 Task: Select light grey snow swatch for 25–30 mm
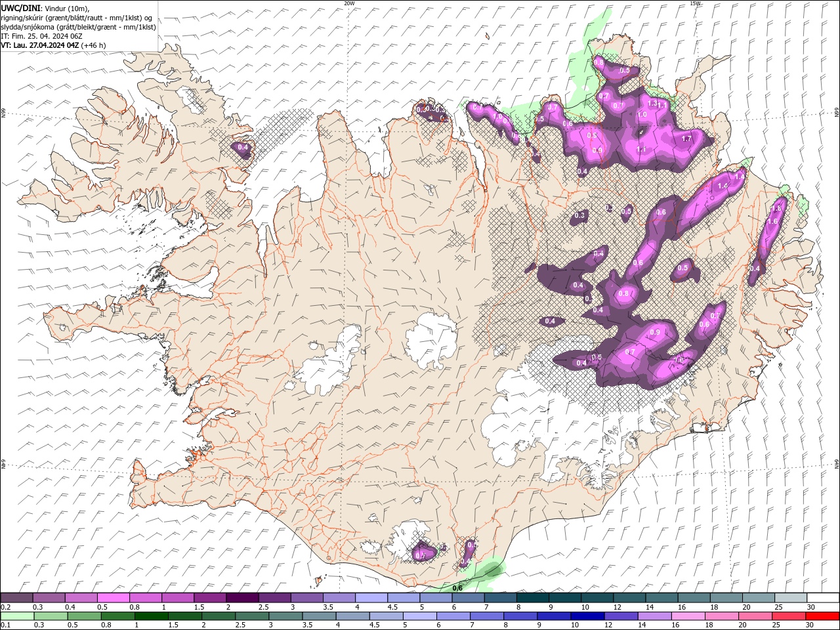[790, 598]
